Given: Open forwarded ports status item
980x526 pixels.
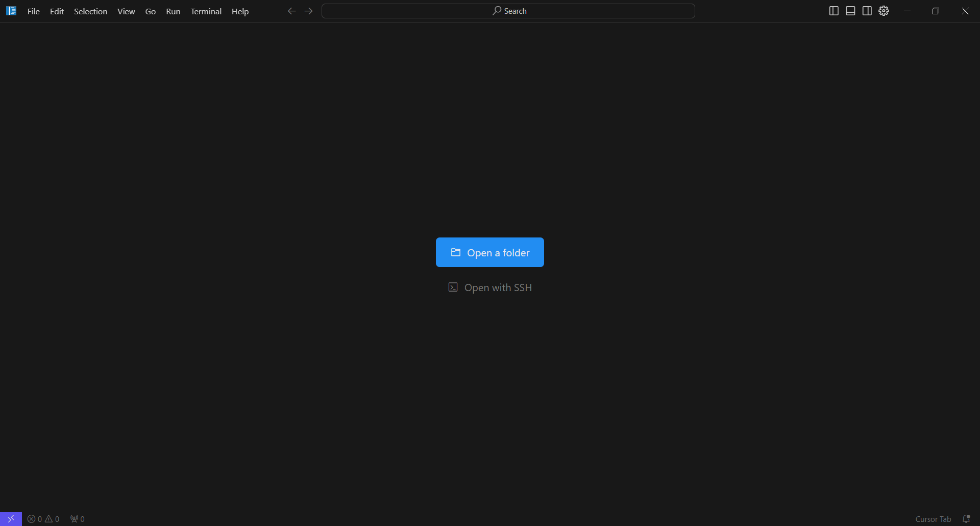Looking at the screenshot, I should coord(78,519).
